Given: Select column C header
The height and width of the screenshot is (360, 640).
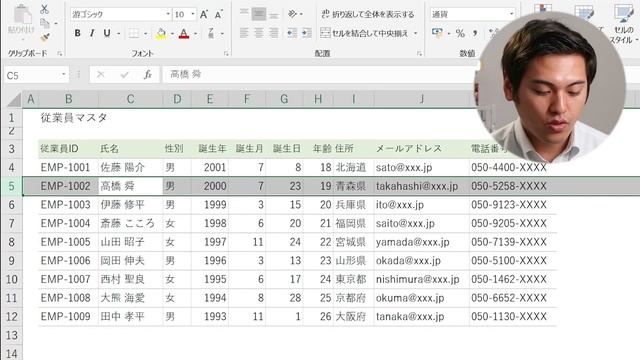Looking at the screenshot, I should coord(131,99).
